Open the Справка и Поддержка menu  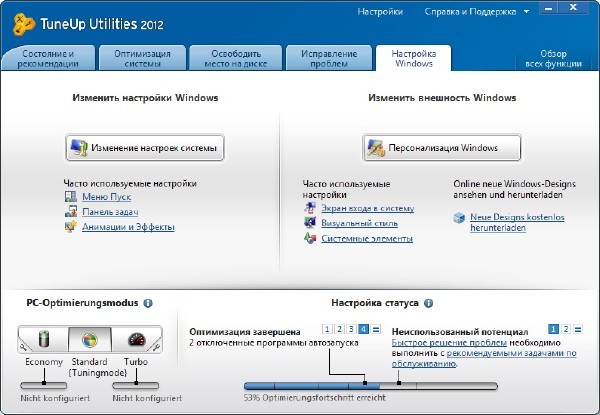point(470,12)
